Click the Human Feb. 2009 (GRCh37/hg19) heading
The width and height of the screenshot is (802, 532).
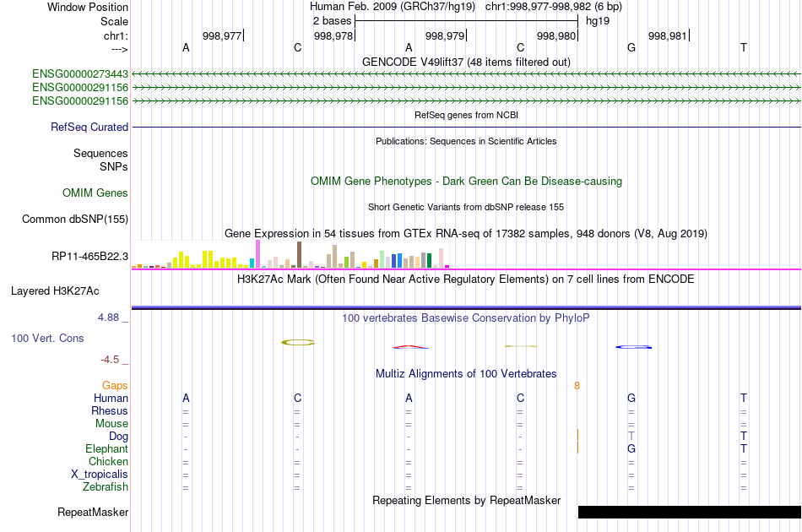pyautogui.click(x=393, y=7)
